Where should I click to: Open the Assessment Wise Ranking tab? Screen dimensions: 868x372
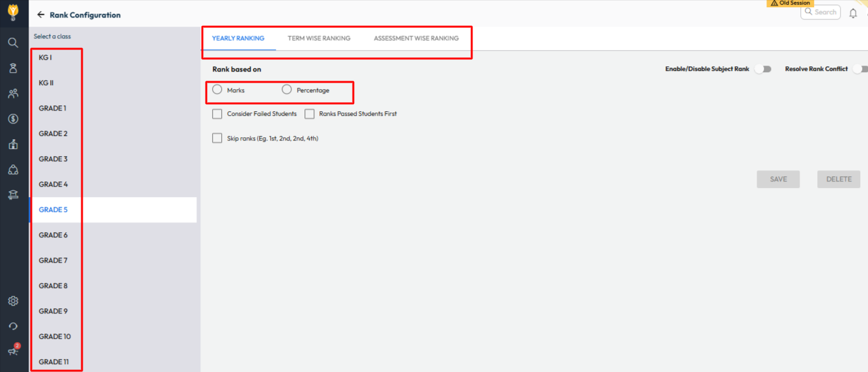point(416,38)
